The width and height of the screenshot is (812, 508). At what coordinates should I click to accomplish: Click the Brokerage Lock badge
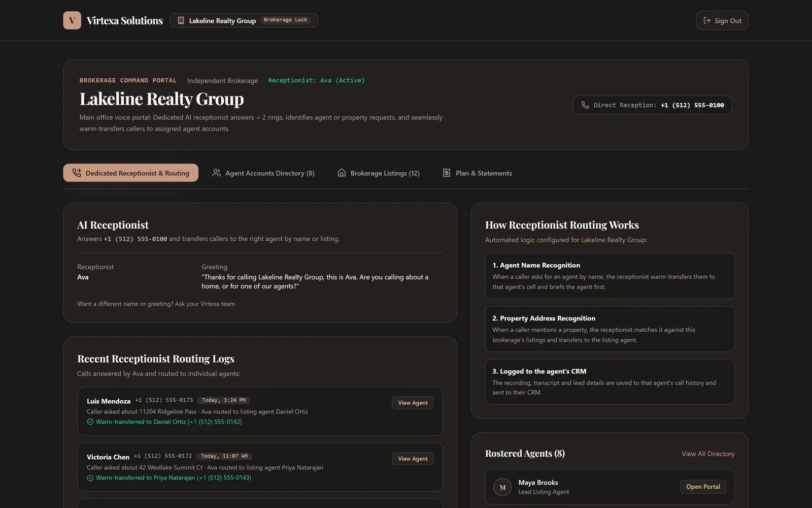[285, 20]
